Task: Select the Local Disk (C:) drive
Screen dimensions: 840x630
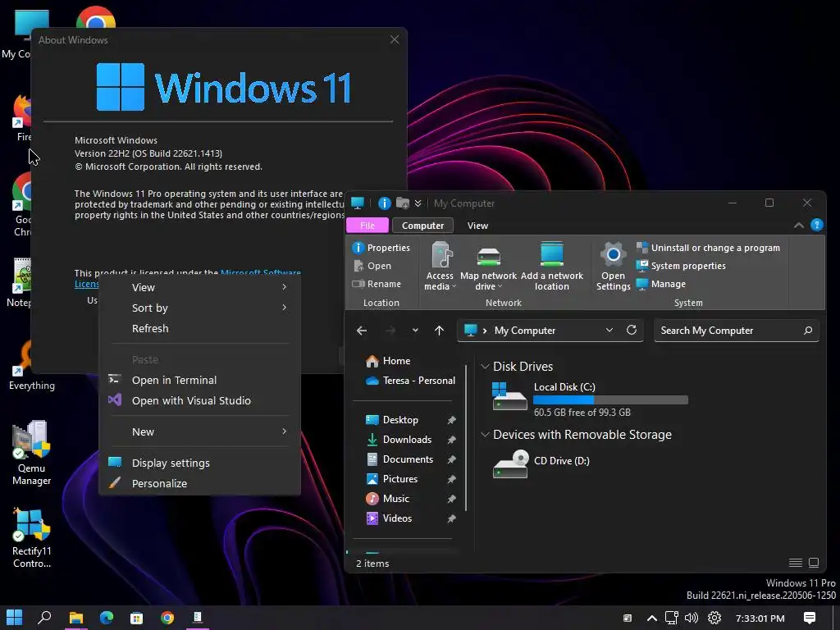Action: [589, 399]
